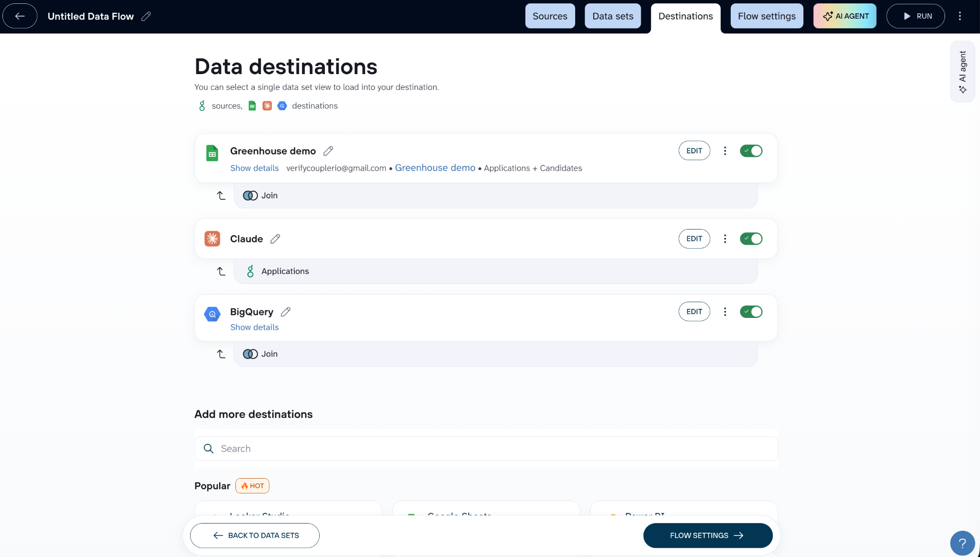Screen dimensions: 980x557
Task: Rename Claude destination with pencil icon
Action: click(275, 239)
